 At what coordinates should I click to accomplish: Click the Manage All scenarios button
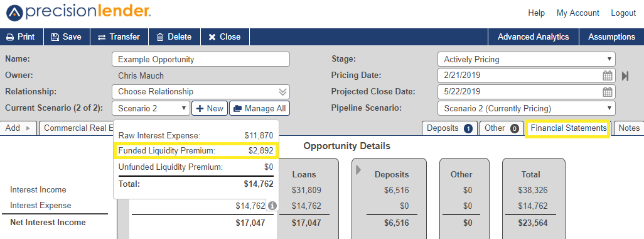(x=260, y=109)
